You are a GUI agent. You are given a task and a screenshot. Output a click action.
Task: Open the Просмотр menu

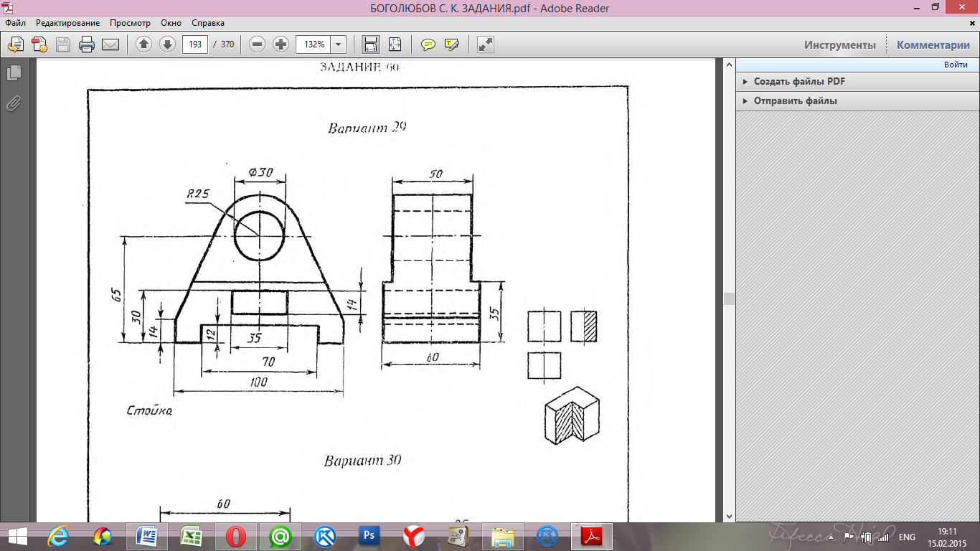tap(130, 23)
